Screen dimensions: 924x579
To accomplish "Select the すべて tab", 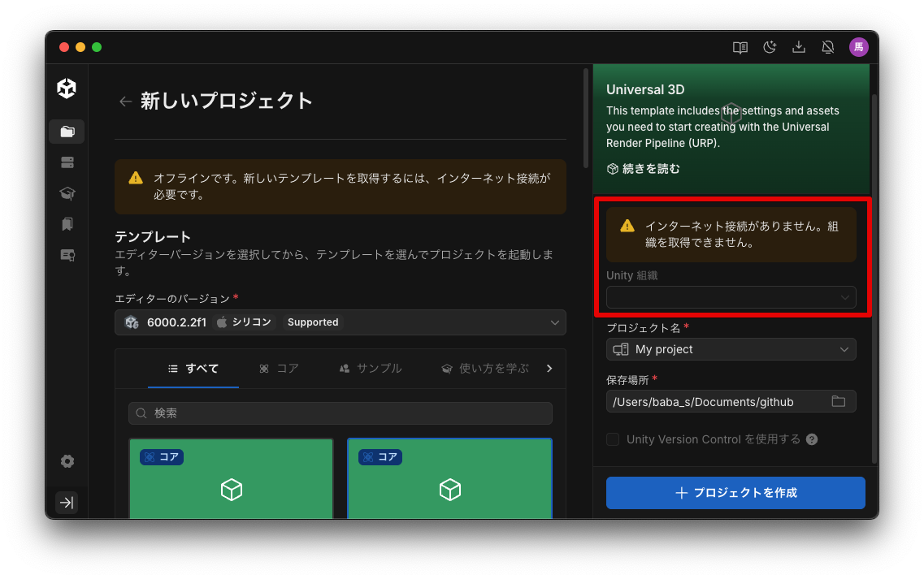I will click(193, 369).
